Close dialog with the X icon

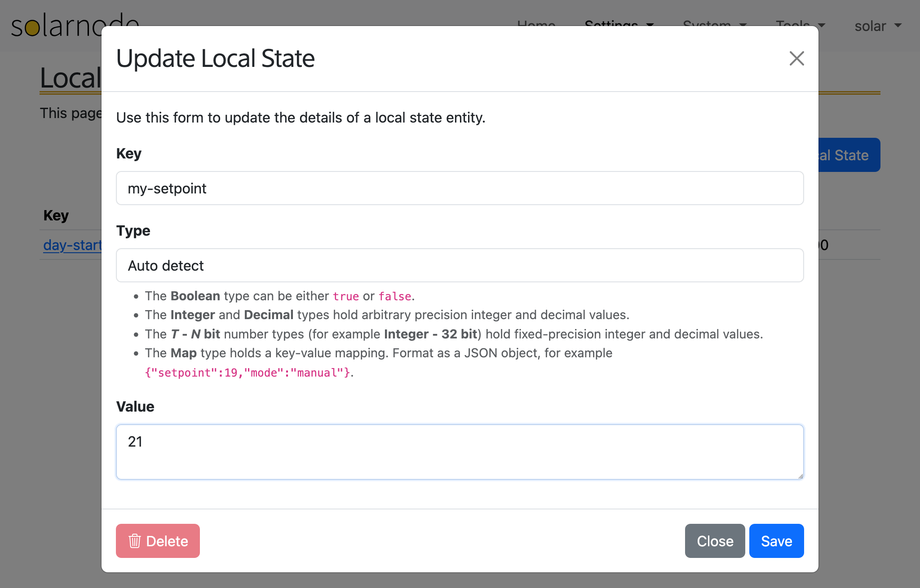click(796, 58)
